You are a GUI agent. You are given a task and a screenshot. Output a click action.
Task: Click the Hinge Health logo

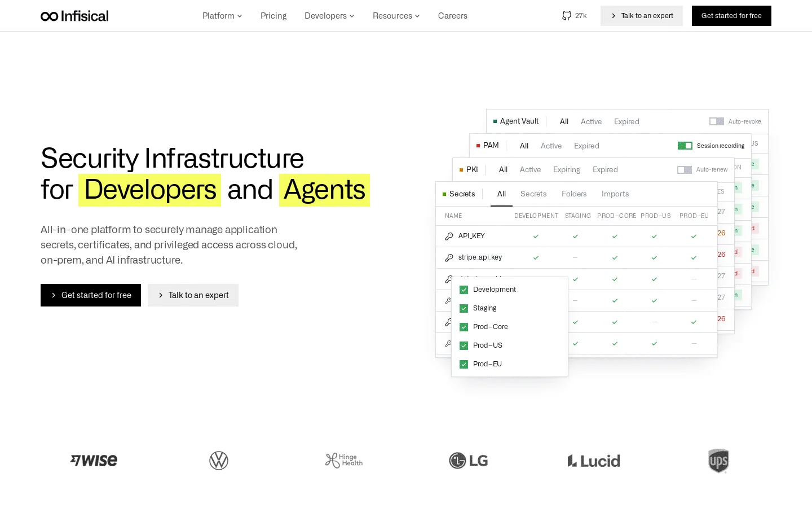[344, 461]
